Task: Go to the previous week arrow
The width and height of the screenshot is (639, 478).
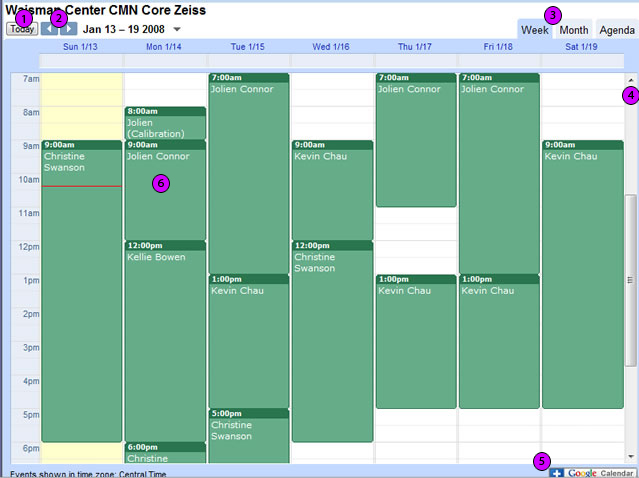Action: tap(49, 29)
